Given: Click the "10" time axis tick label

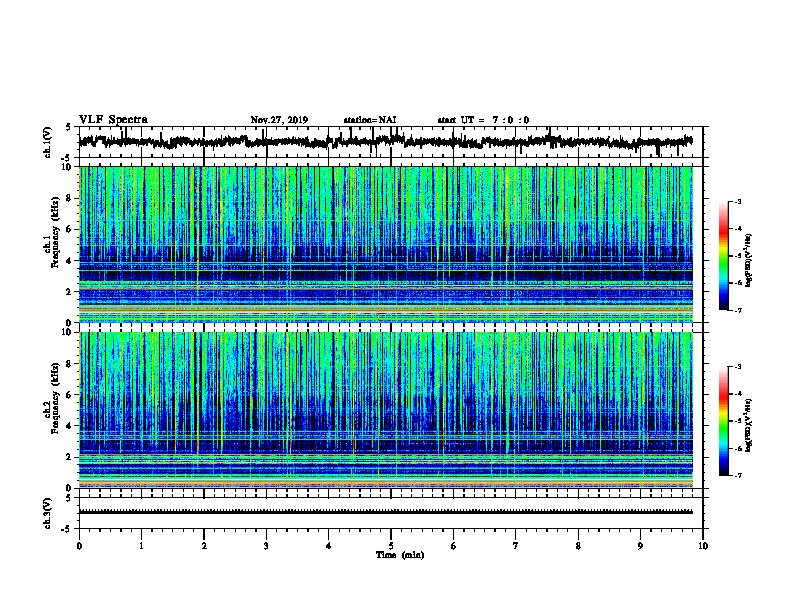Looking at the screenshot, I should 703,546.
